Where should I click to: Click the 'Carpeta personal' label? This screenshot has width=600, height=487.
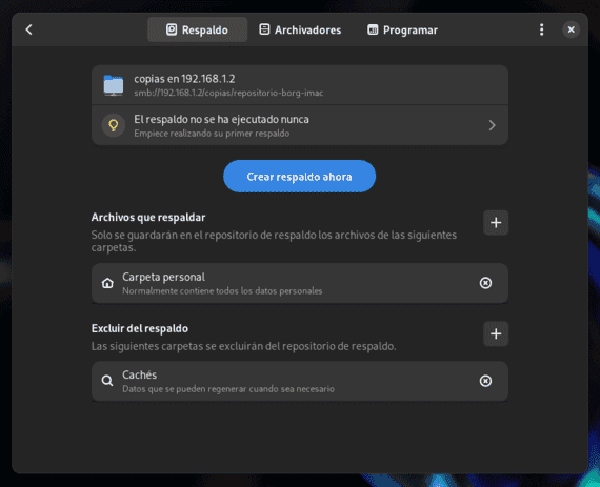tap(163, 277)
